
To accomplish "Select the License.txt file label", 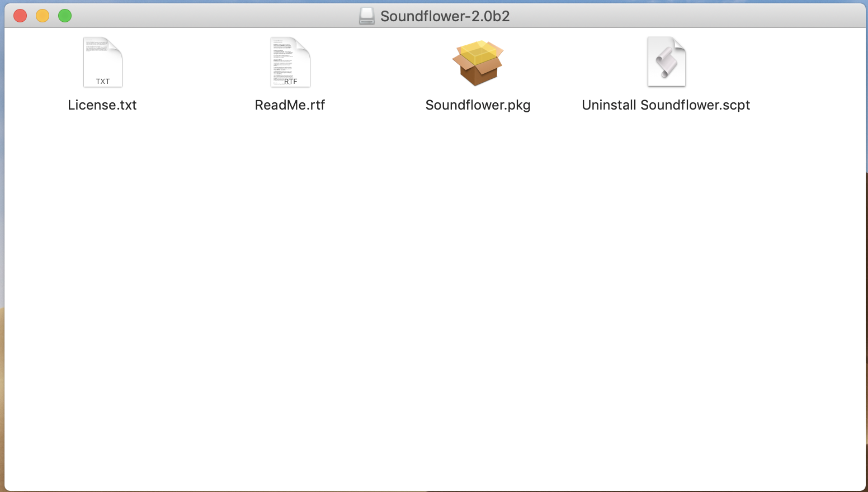I will (102, 105).
